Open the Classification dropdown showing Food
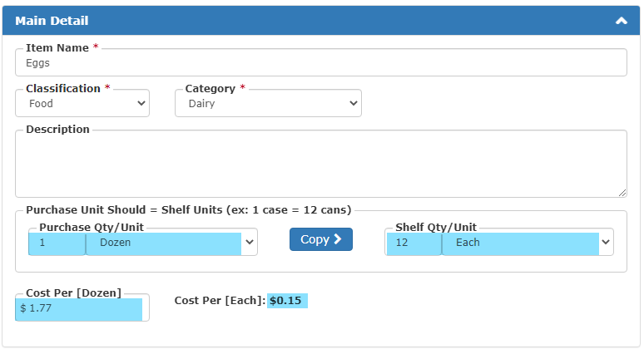The height and width of the screenshot is (349, 644). 82,103
